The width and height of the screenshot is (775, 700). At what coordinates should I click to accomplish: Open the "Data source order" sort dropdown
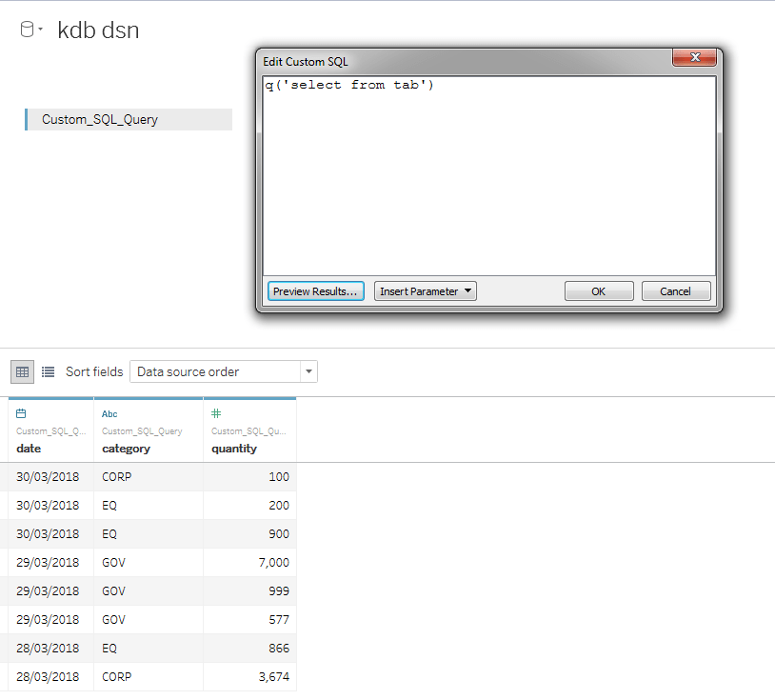click(308, 371)
